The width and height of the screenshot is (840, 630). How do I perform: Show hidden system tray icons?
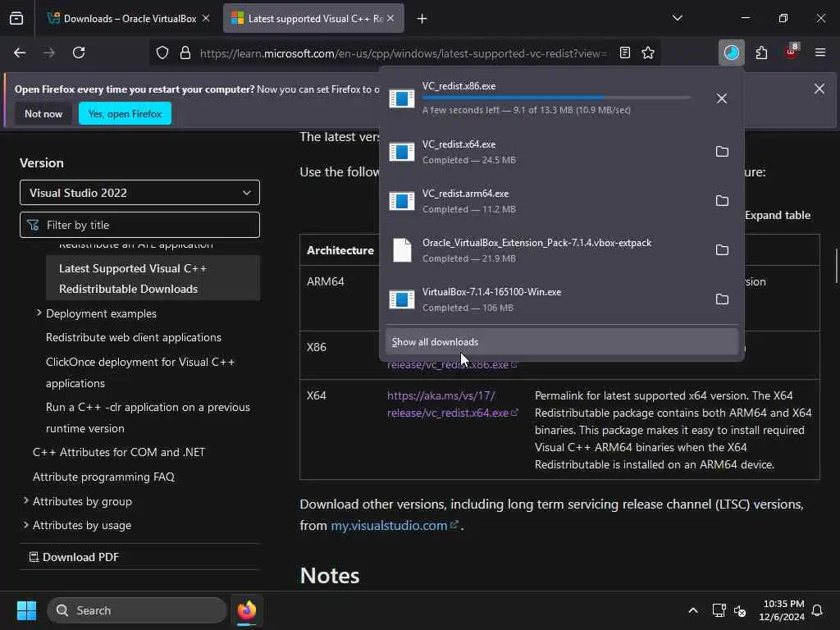[692, 610]
